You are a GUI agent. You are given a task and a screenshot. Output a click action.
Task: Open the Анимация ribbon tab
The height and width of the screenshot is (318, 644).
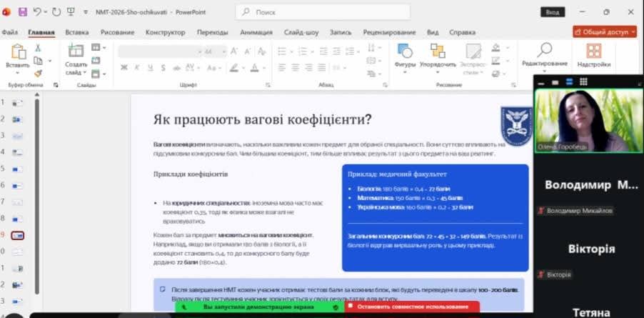pyautogui.click(x=256, y=32)
